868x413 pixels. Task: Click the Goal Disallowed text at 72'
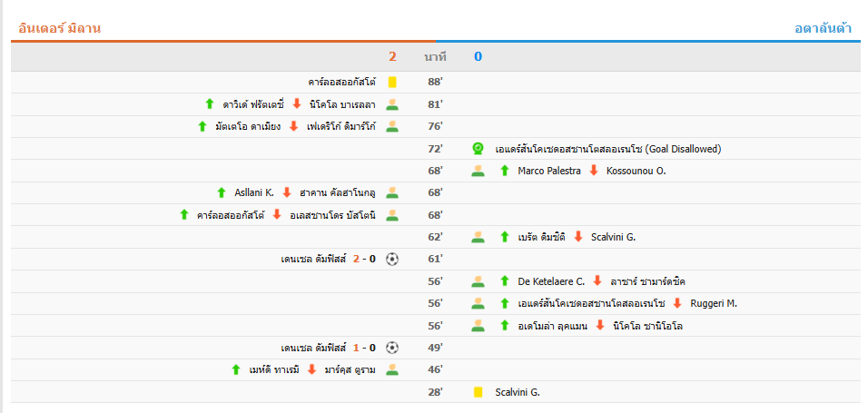pos(683,149)
